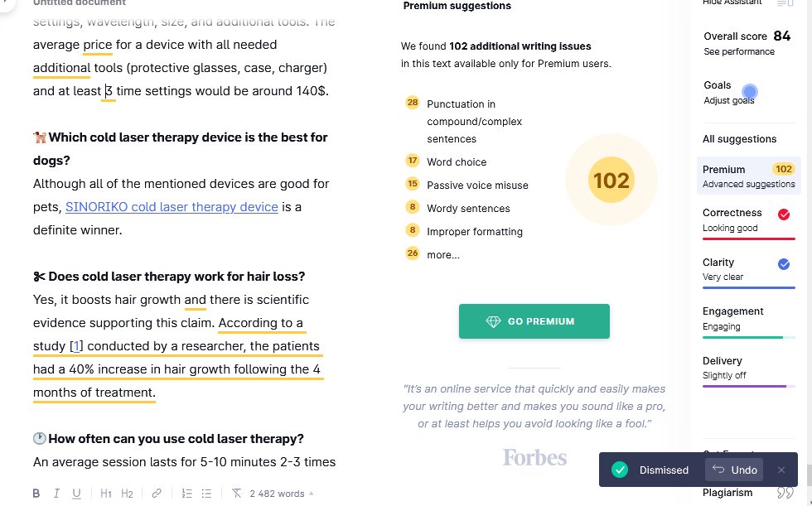
Task: Toggle bold formatting in bottom toolbar
Action: click(36, 494)
